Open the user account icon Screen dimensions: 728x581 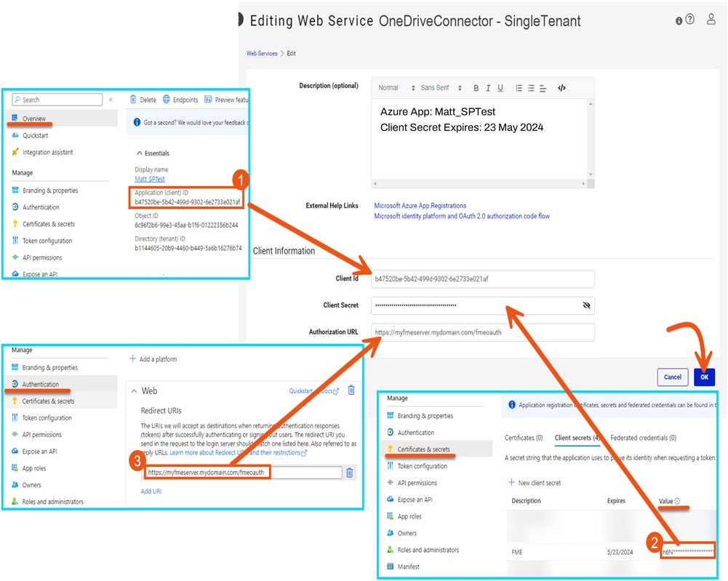click(x=711, y=19)
